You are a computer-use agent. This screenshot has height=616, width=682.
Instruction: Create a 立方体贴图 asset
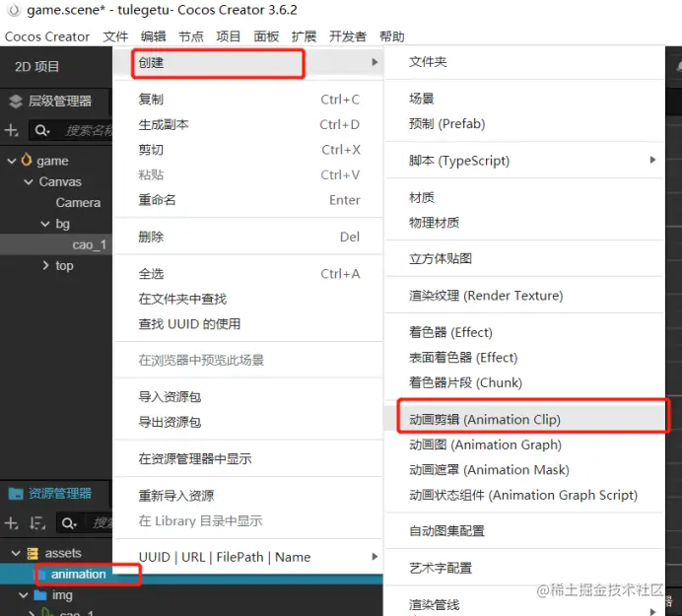click(524, 259)
